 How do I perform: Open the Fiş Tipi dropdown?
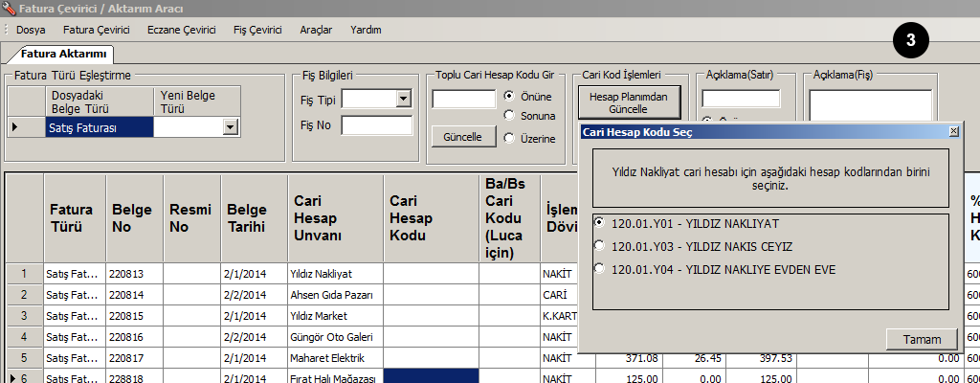403,99
